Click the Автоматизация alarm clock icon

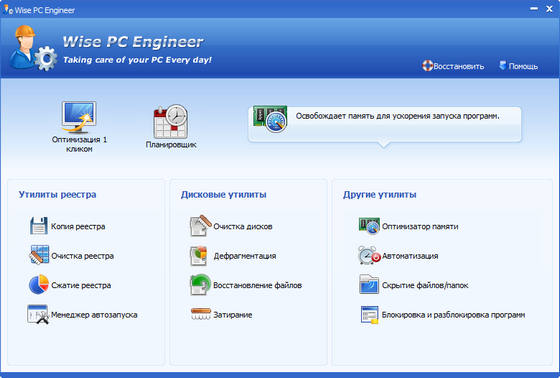[x=369, y=255]
